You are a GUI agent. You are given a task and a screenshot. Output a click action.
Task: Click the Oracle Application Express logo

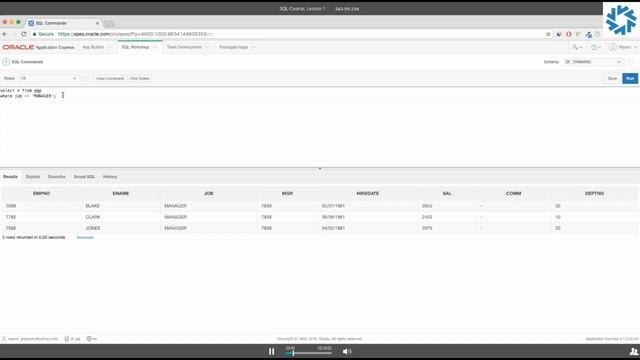pos(38,47)
